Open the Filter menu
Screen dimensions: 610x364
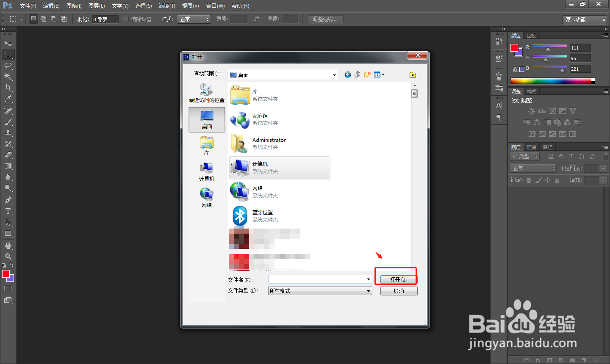[x=167, y=6]
